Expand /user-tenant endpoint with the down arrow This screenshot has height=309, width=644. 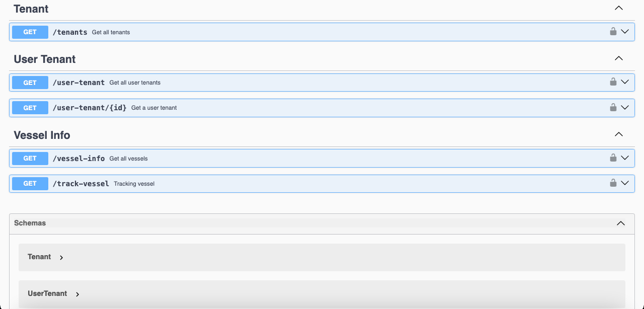click(x=625, y=82)
